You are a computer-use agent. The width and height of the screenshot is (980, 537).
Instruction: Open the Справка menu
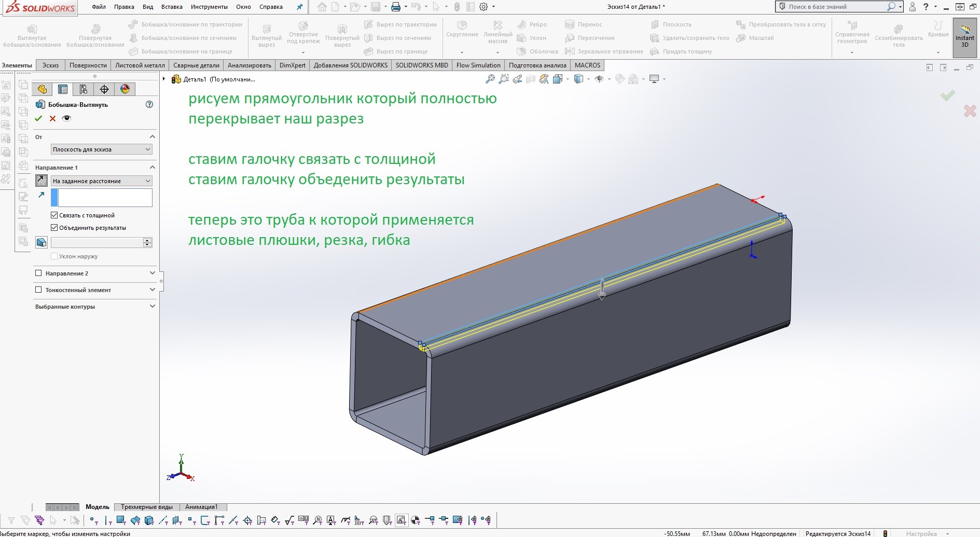point(271,7)
